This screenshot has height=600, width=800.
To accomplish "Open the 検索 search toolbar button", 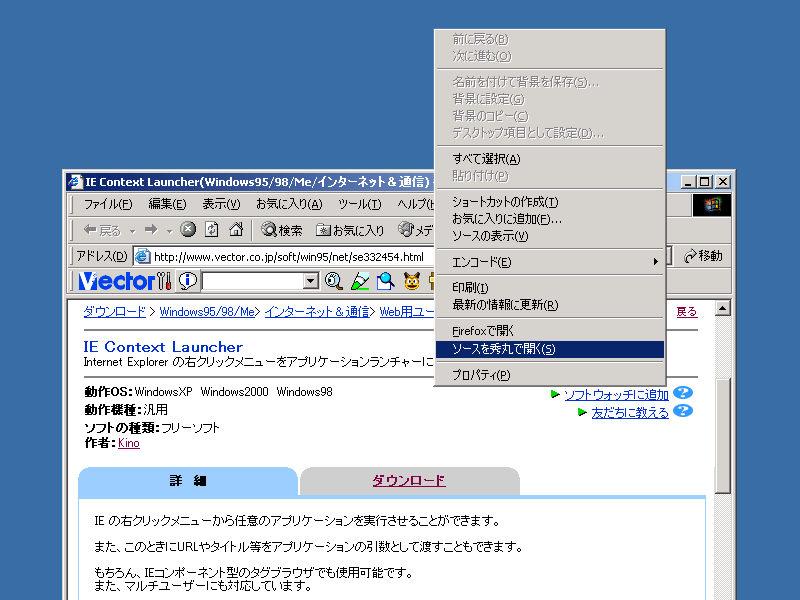I will pos(282,230).
